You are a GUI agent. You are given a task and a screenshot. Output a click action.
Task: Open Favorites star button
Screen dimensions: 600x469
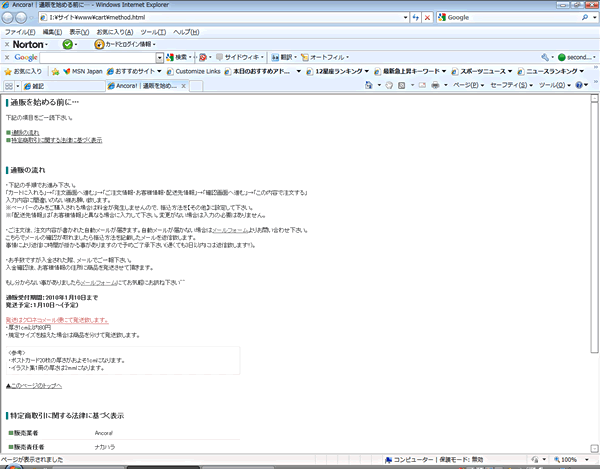click(23, 72)
